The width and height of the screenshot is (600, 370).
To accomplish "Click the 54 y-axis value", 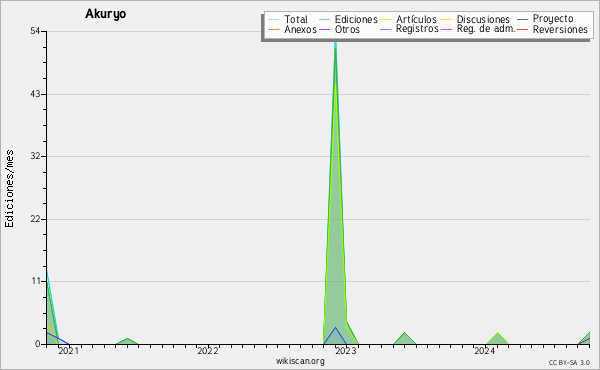I will [x=35, y=31].
